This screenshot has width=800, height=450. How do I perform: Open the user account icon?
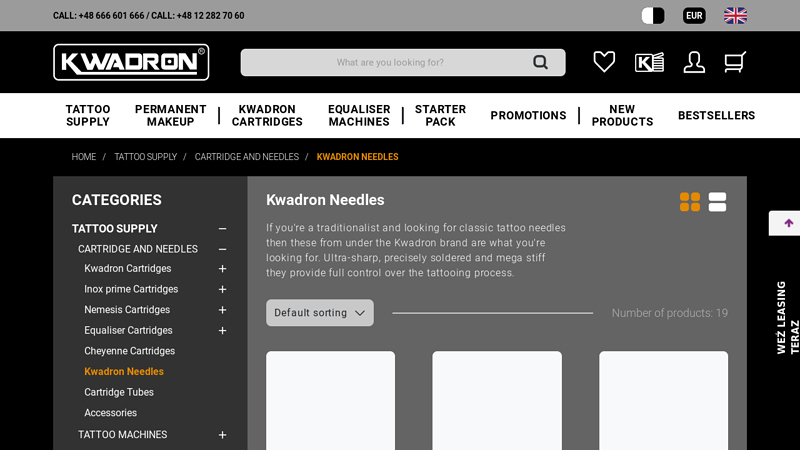pyautogui.click(x=694, y=62)
